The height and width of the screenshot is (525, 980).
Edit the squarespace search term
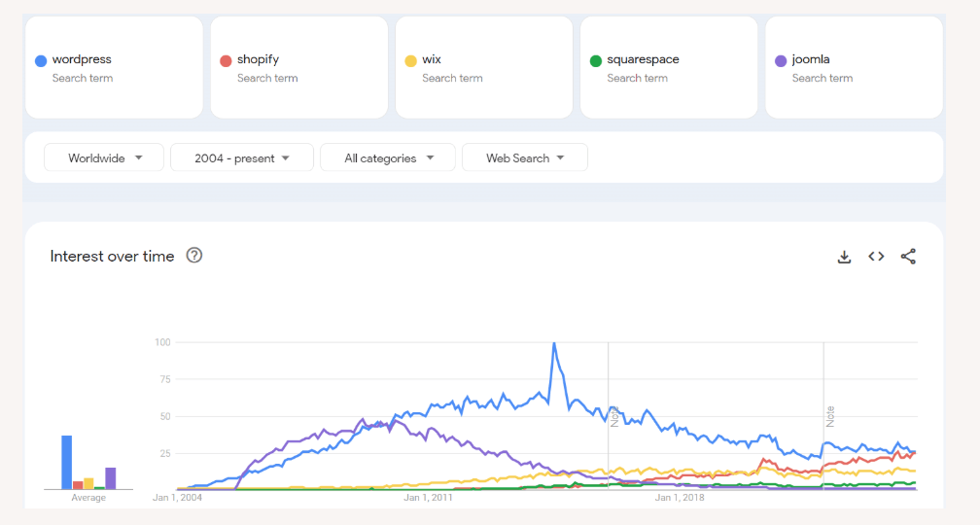click(643, 59)
